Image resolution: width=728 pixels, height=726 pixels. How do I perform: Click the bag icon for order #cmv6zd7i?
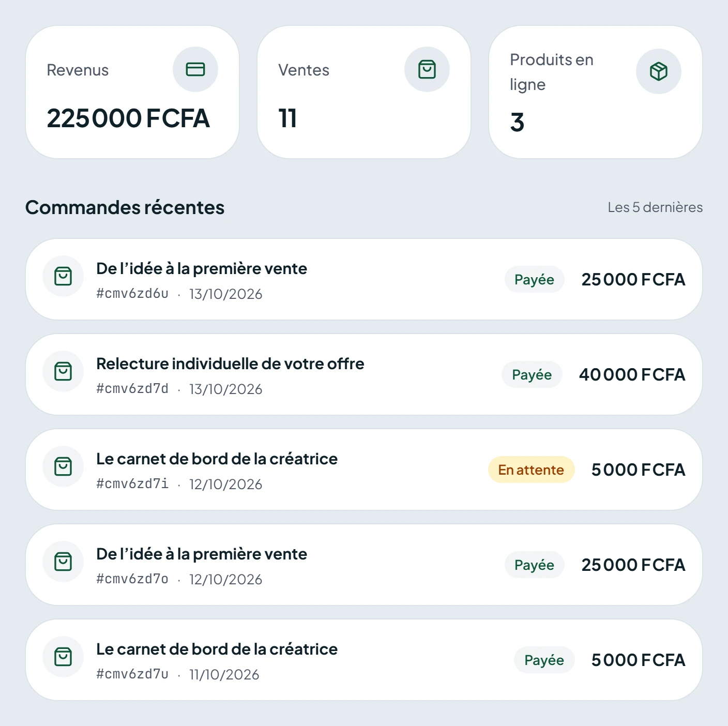click(x=63, y=466)
